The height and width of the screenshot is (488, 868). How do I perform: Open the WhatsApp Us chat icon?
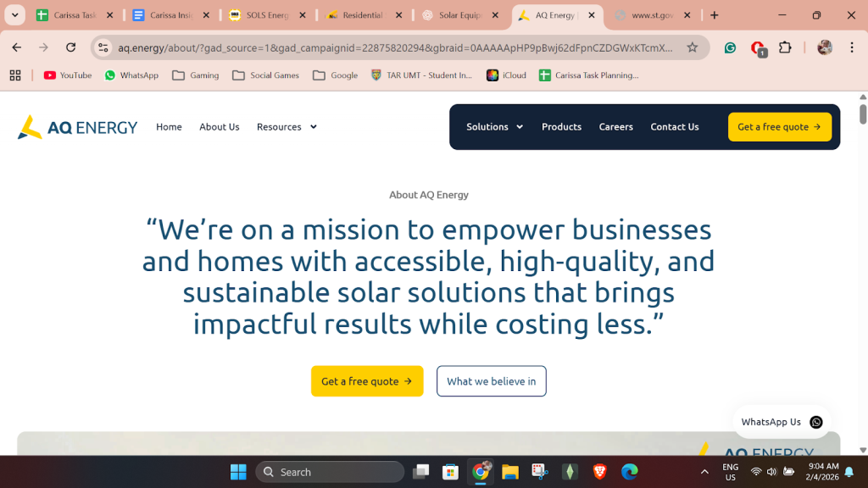(x=815, y=422)
